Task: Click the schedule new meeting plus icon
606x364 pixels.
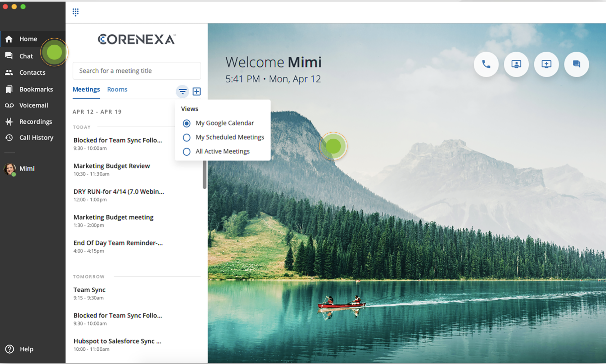Action: pos(197,91)
